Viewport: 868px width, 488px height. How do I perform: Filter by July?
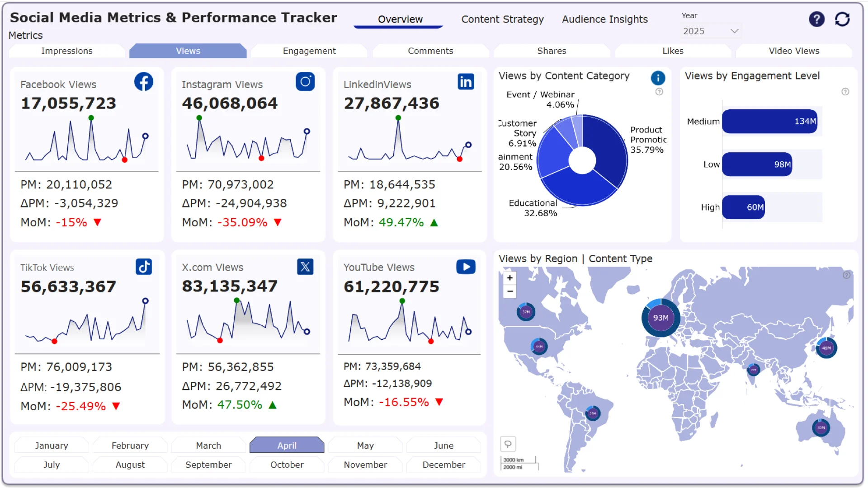52,465
